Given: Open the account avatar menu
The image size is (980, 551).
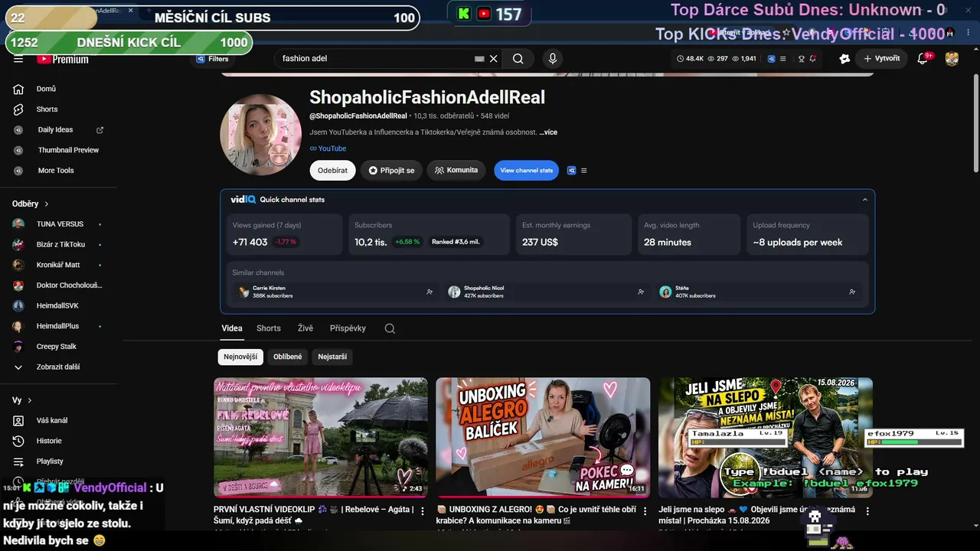Looking at the screenshot, I should (x=952, y=59).
